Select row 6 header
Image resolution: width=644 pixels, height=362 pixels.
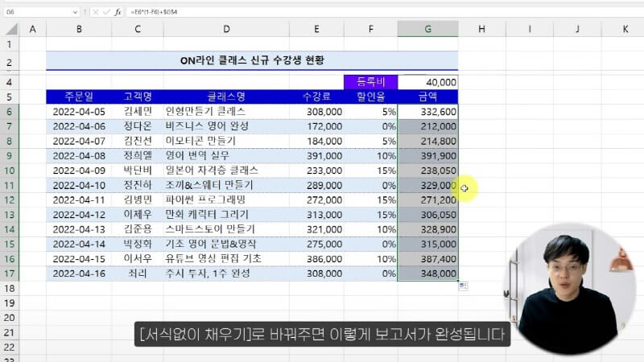click(x=10, y=112)
